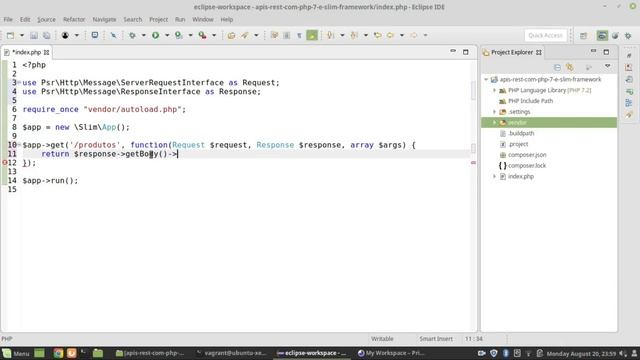Select the Project Explorer tab

(x=512, y=52)
